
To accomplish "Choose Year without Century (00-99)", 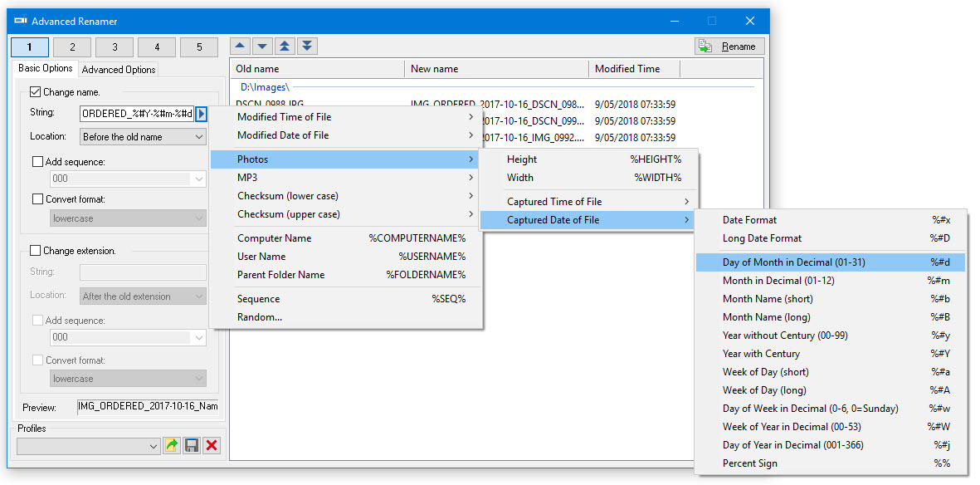I will pos(831,336).
